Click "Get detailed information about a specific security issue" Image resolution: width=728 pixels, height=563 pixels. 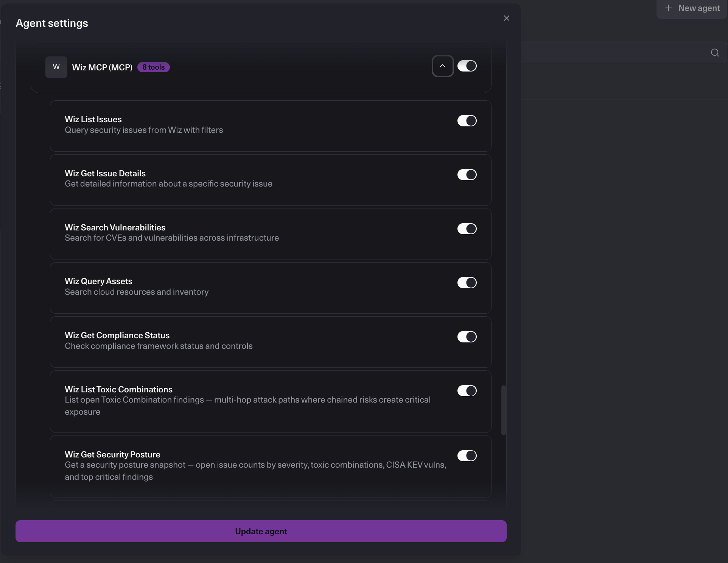pos(168,184)
